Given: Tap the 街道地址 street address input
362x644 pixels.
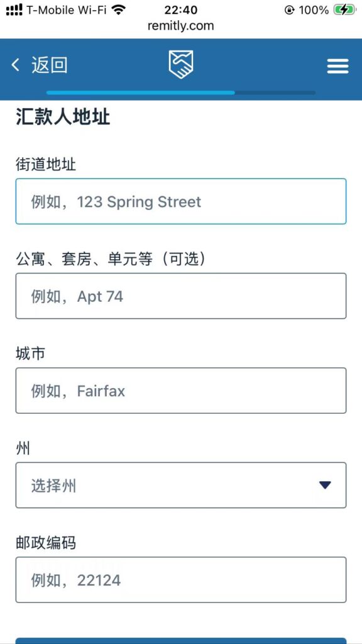Looking at the screenshot, I should tap(181, 201).
